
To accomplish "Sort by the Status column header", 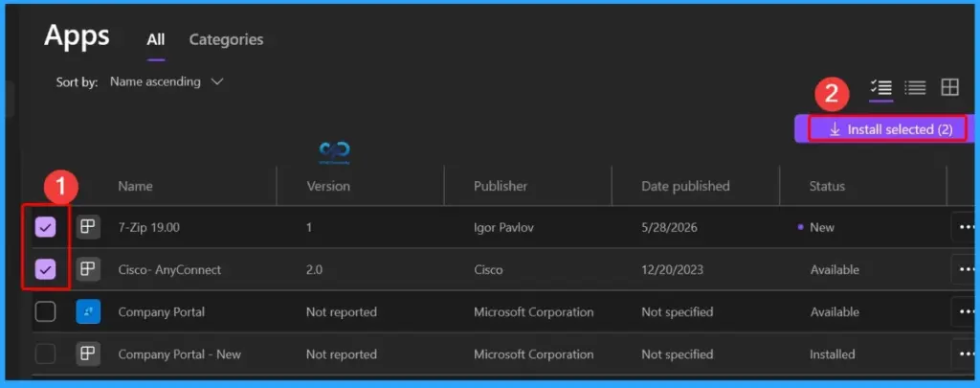I will tap(827, 186).
